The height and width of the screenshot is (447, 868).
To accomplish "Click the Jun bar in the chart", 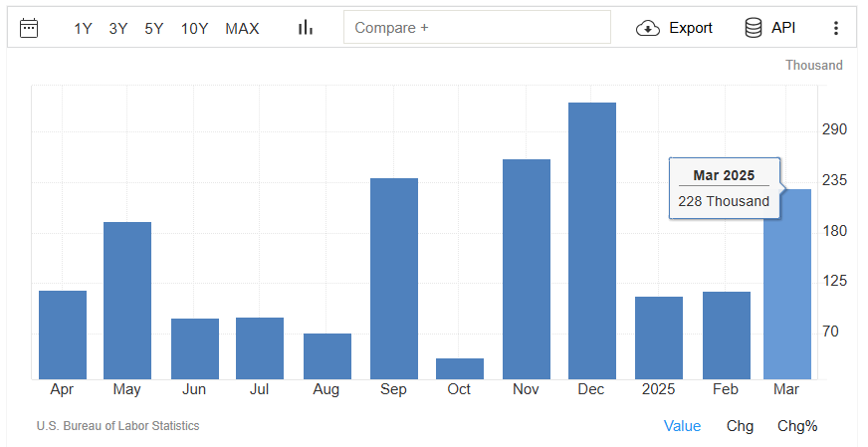I will pyautogui.click(x=195, y=349).
